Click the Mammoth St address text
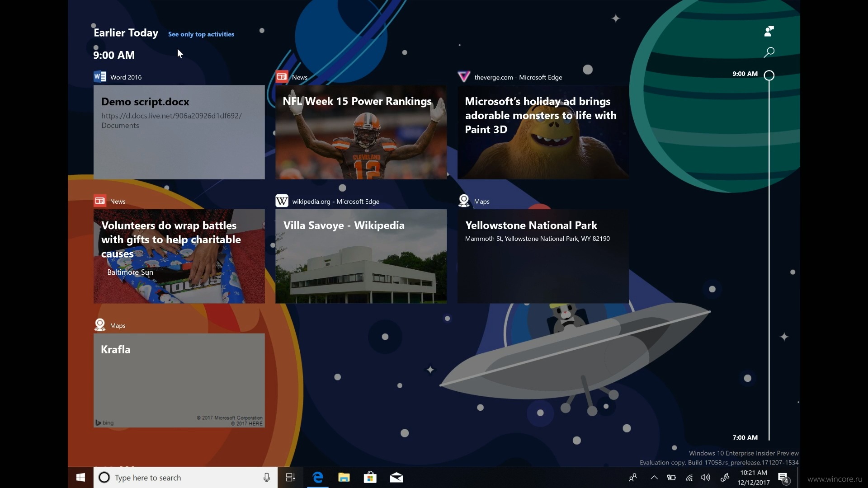 [x=538, y=239]
